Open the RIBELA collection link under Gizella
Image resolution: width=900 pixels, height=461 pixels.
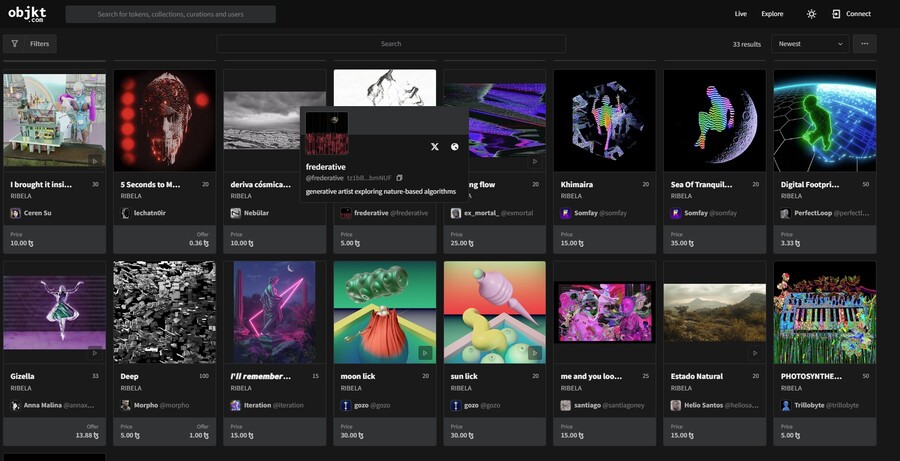click(21, 388)
